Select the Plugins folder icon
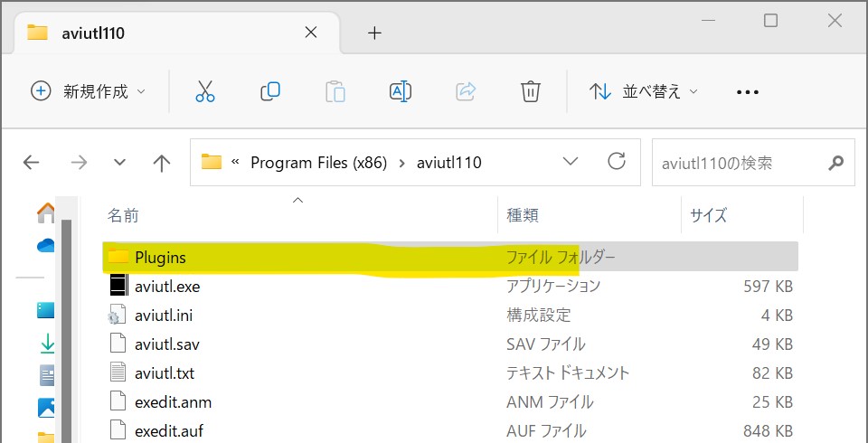This screenshot has height=443, width=868. point(118,257)
